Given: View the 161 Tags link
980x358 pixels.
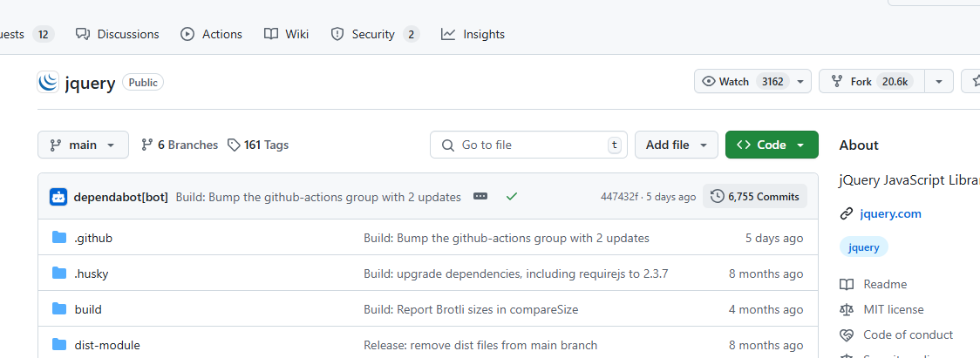Looking at the screenshot, I should (258, 145).
